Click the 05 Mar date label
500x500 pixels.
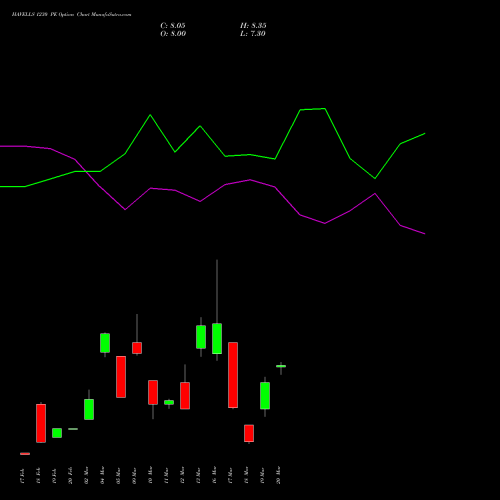[118, 475]
